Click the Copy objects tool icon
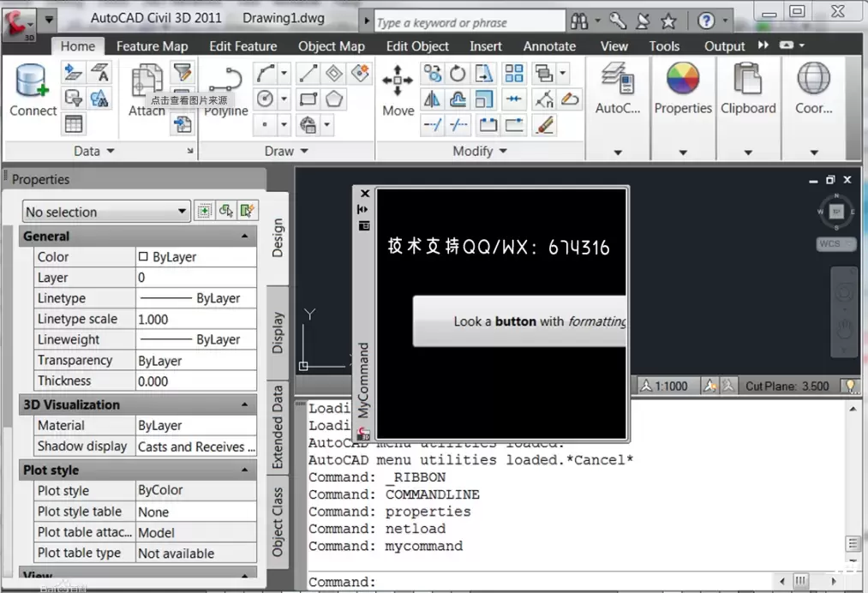Image resolution: width=868 pixels, height=593 pixels. click(432, 73)
